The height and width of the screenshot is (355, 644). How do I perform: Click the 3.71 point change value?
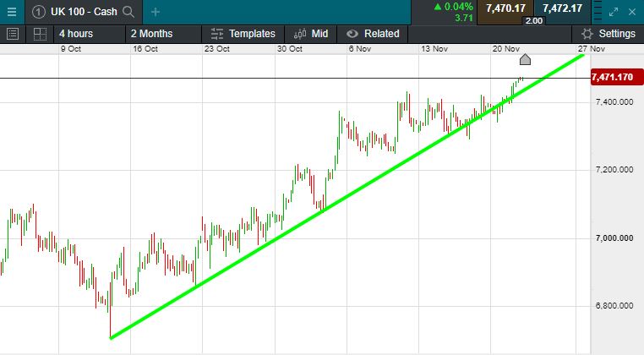[464, 18]
